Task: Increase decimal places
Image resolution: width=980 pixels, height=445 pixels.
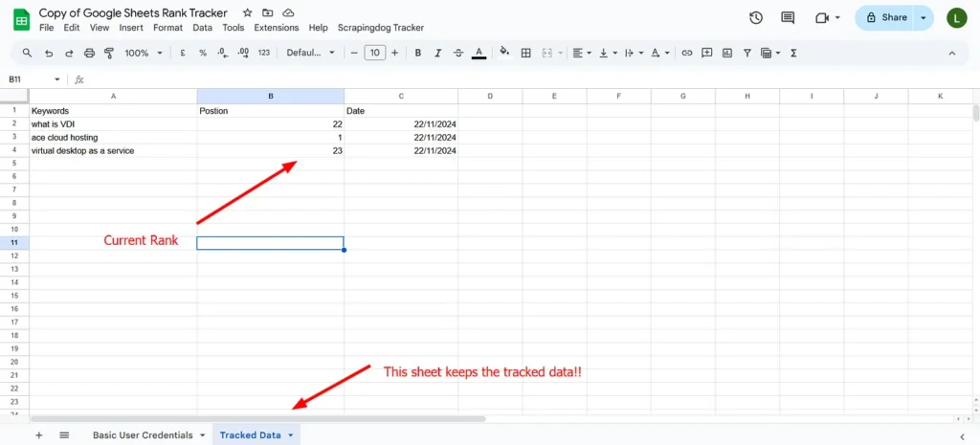Action: coord(243,54)
